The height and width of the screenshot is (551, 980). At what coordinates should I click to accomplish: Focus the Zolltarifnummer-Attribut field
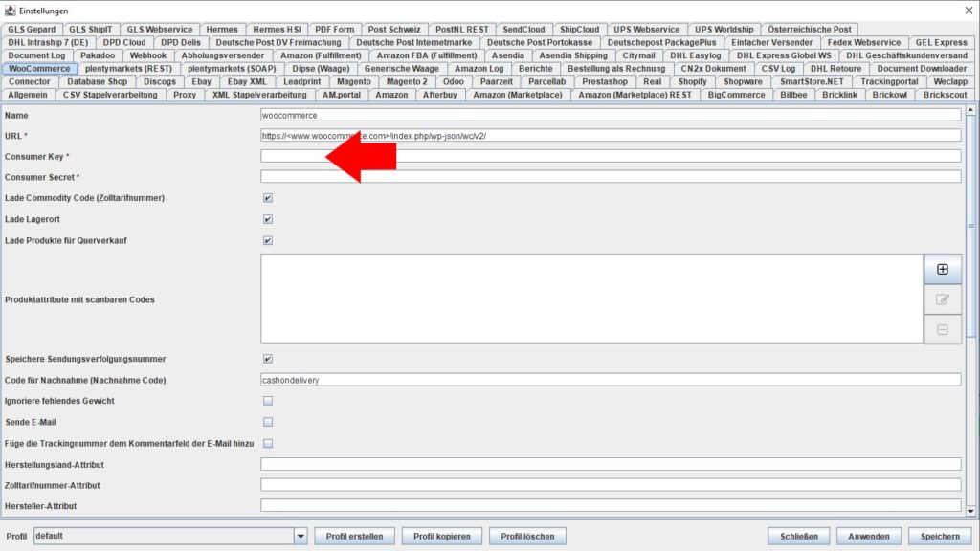pos(611,485)
